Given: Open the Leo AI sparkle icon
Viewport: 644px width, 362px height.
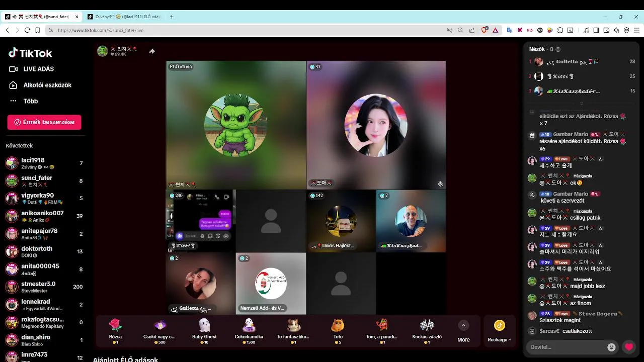Looking at the screenshot, I should coord(616,30).
